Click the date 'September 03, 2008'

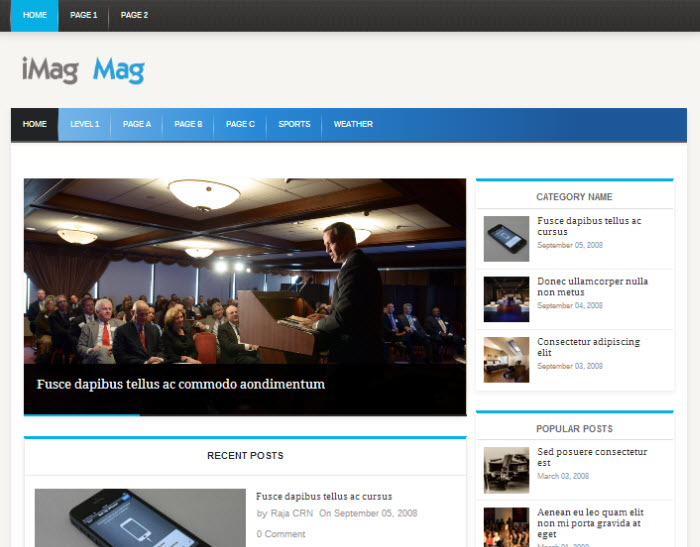[x=570, y=366]
